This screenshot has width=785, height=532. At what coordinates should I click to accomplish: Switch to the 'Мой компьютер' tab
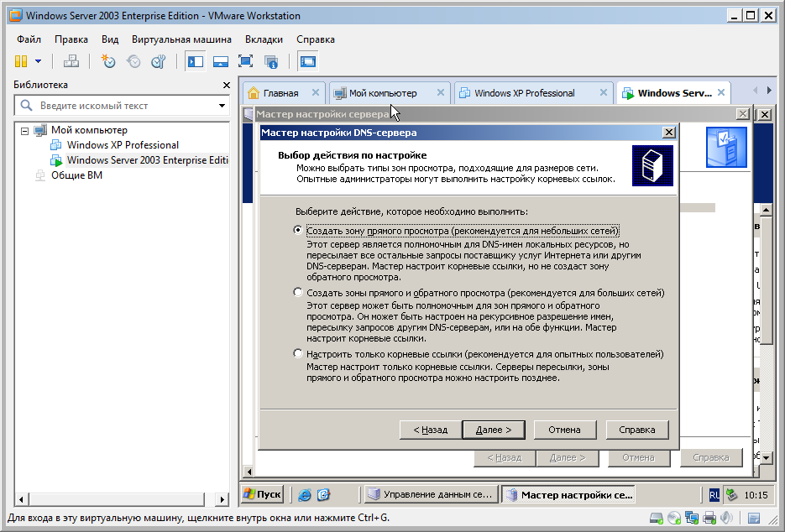point(383,93)
